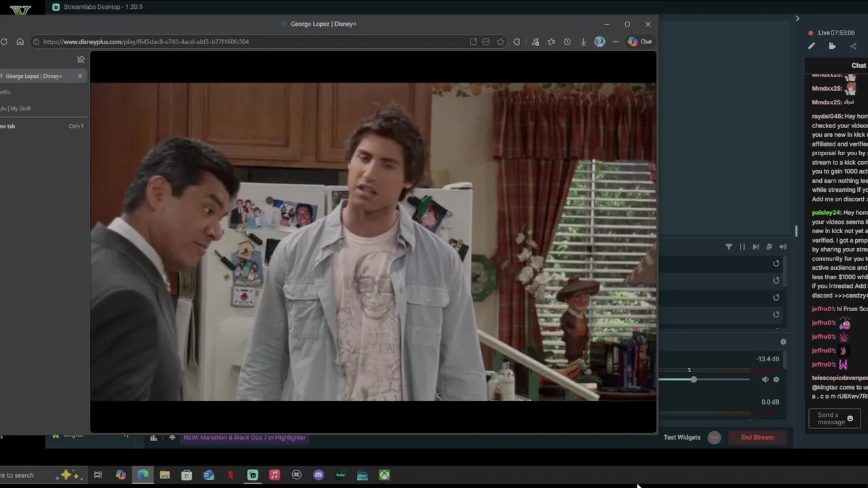The width and height of the screenshot is (868, 488).
Task: Click the Send a message chat field
Action: click(x=834, y=418)
